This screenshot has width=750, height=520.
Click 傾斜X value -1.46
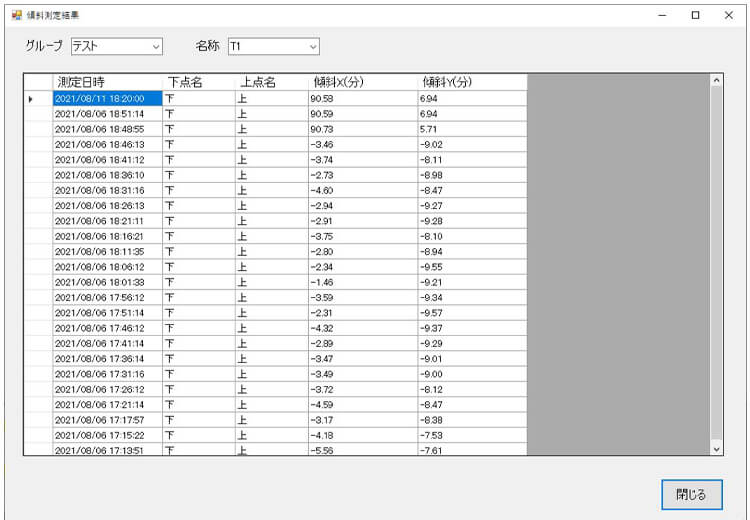(x=363, y=282)
